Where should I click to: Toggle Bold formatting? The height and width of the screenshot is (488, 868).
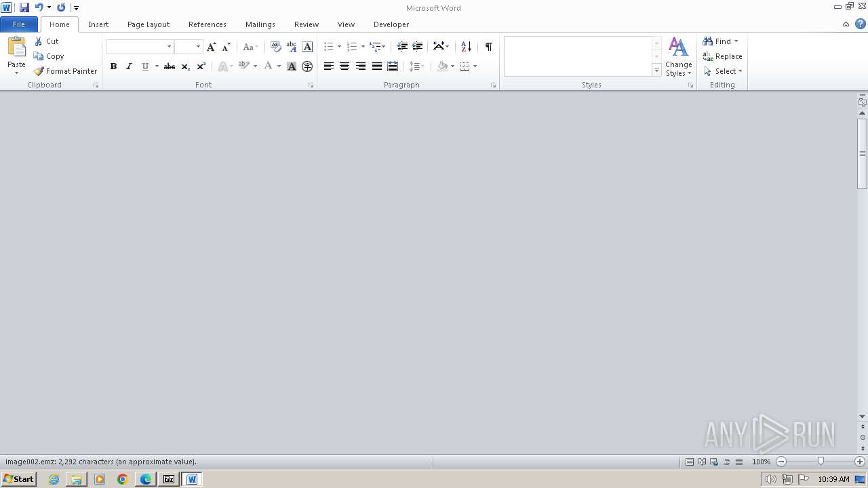[113, 66]
